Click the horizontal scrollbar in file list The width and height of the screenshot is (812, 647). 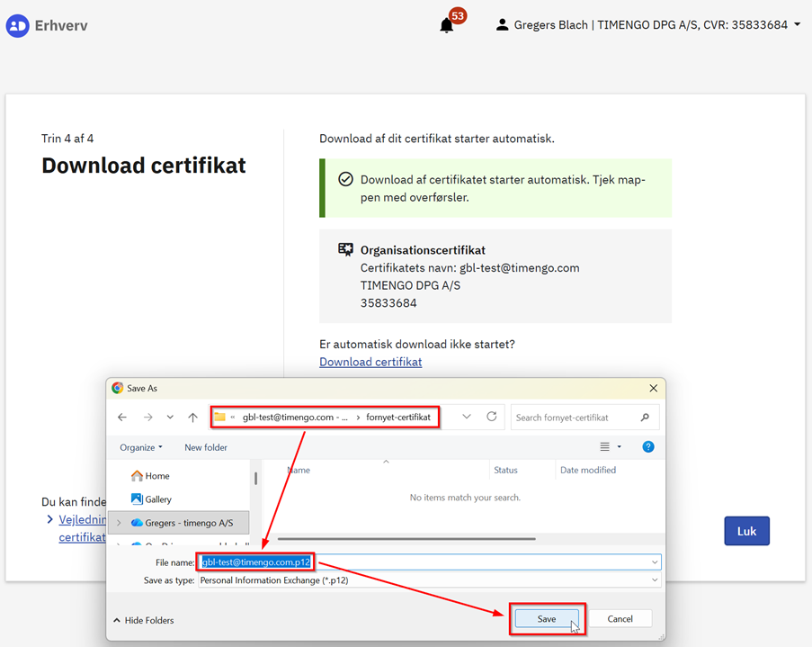(x=406, y=539)
